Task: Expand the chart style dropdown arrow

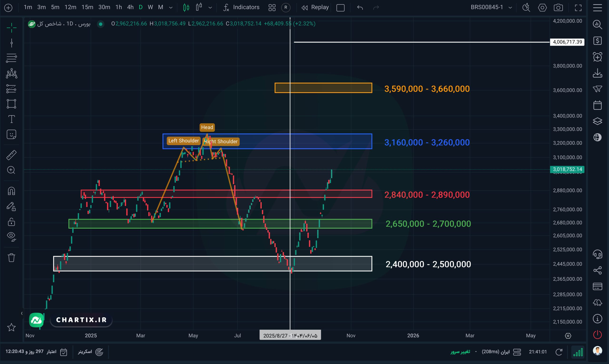Action: [210, 8]
